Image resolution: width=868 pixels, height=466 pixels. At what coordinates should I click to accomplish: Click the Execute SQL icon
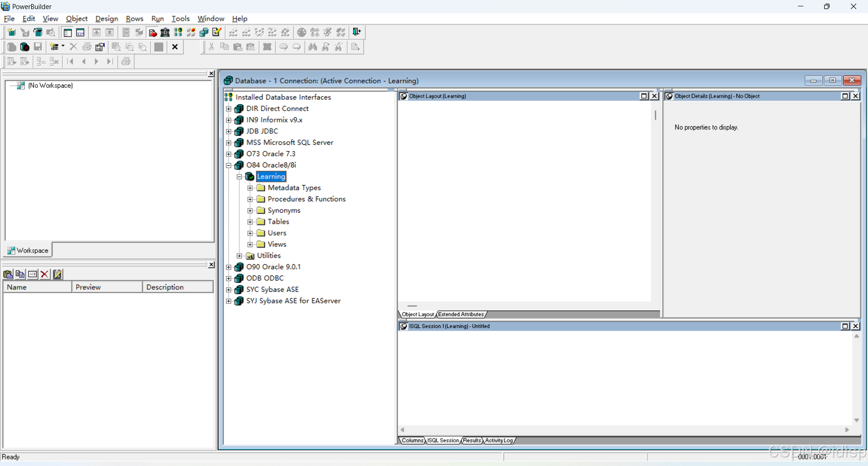[355, 47]
